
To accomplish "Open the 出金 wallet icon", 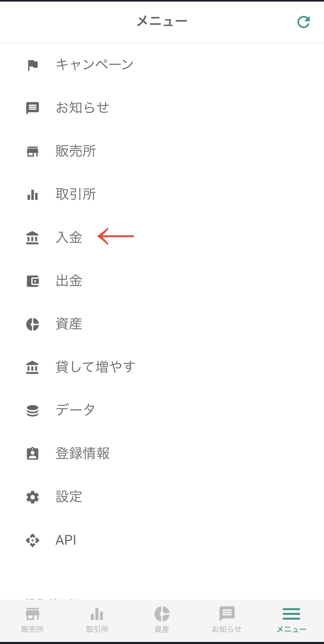I will coord(33,281).
